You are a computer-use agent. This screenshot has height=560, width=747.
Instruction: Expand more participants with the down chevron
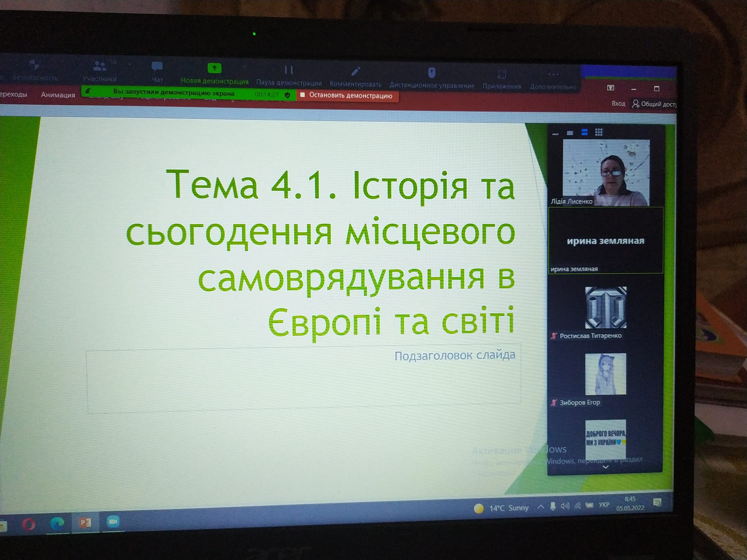[605, 467]
